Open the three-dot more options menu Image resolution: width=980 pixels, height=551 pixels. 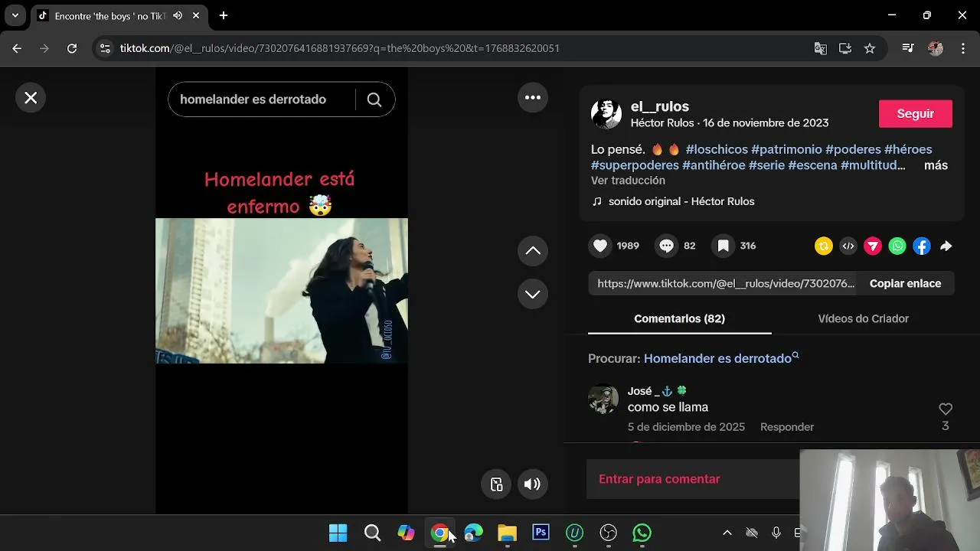[533, 97]
